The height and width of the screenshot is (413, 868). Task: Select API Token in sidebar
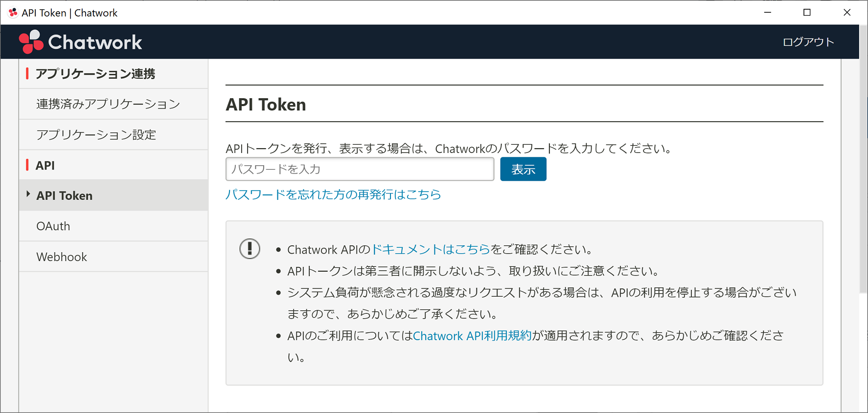pos(114,196)
